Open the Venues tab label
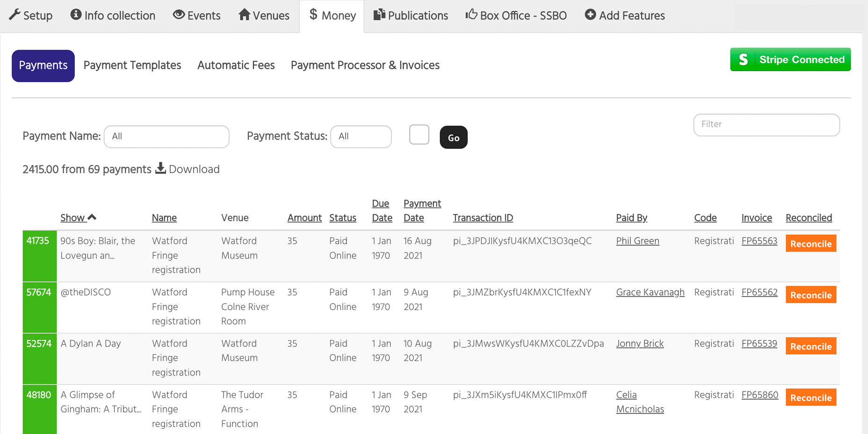Image resolution: width=868 pixels, height=434 pixels. pos(271,15)
